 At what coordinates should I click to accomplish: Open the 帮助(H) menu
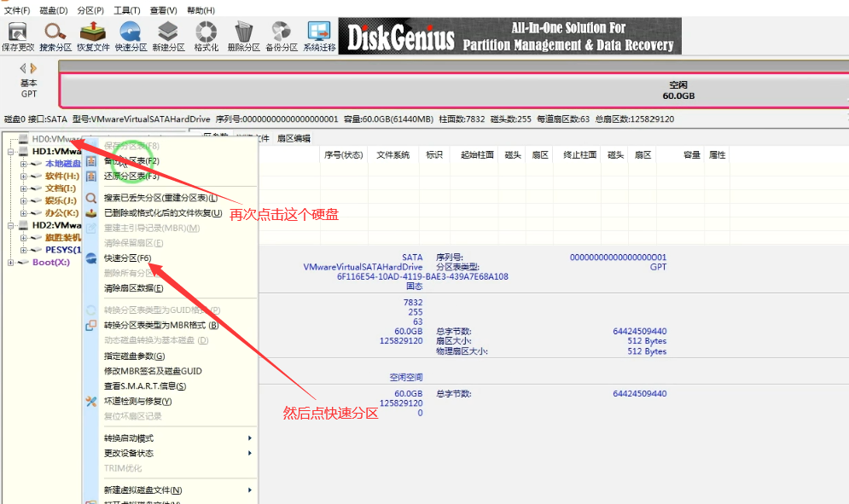click(x=201, y=10)
